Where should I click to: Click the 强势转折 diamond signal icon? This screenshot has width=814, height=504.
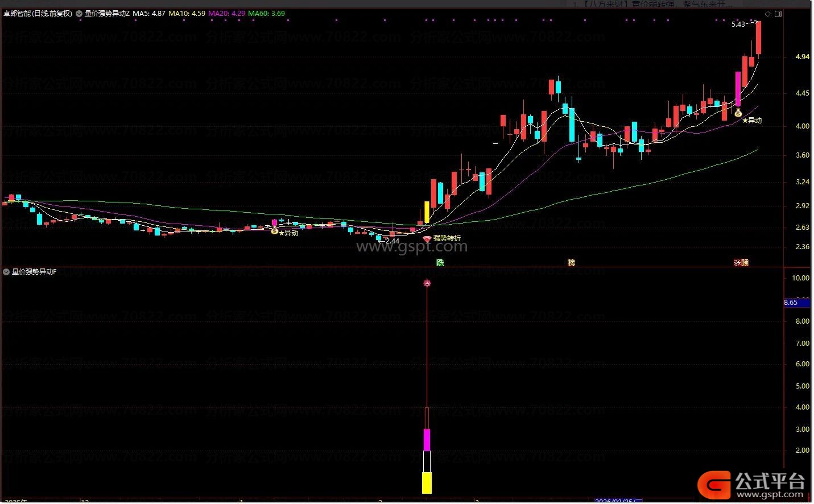tap(427, 239)
